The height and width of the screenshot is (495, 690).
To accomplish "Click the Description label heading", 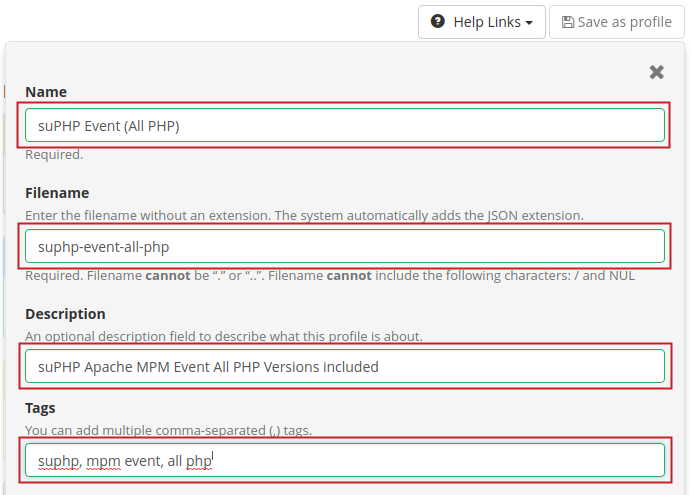I will (x=65, y=314).
